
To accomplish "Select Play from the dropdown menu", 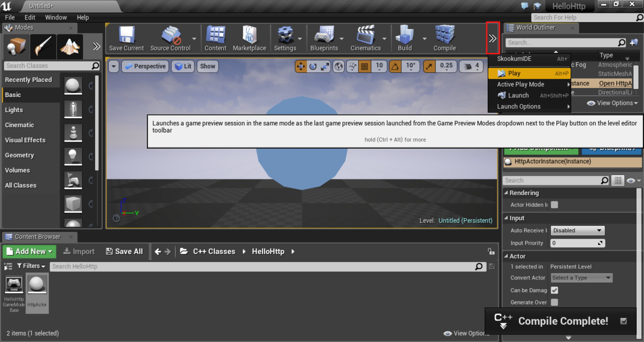I will 514,73.
